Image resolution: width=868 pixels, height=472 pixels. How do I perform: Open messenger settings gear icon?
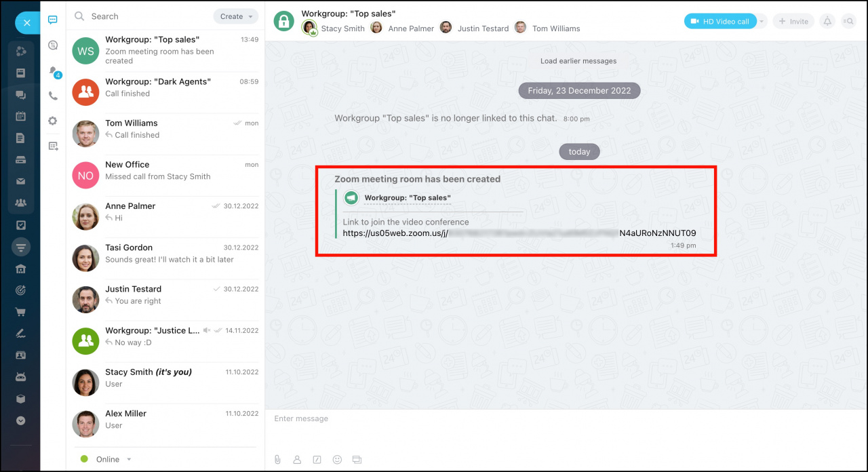click(x=53, y=121)
